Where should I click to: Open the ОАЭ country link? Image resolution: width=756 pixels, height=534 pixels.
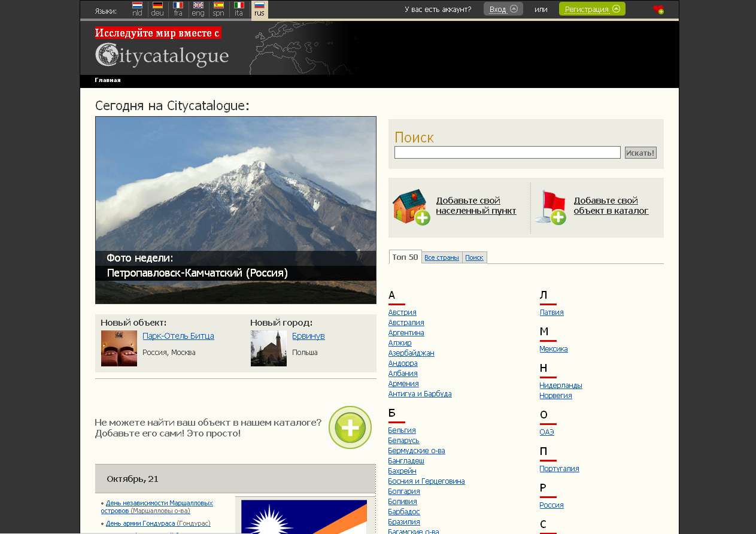pos(546,432)
